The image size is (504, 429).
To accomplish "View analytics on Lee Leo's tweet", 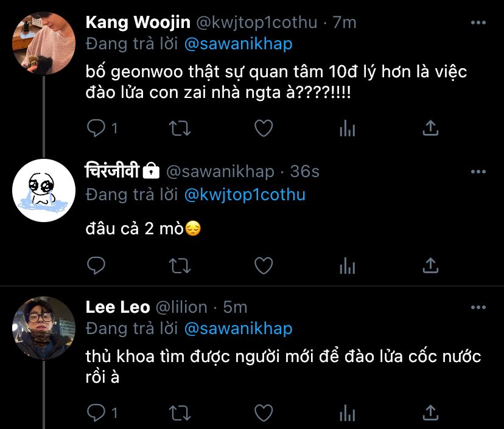I will click(347, 413).
